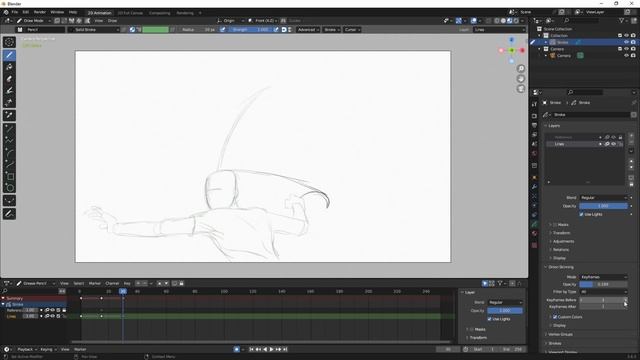Expand the Relations subpanel

coord(560,249)
